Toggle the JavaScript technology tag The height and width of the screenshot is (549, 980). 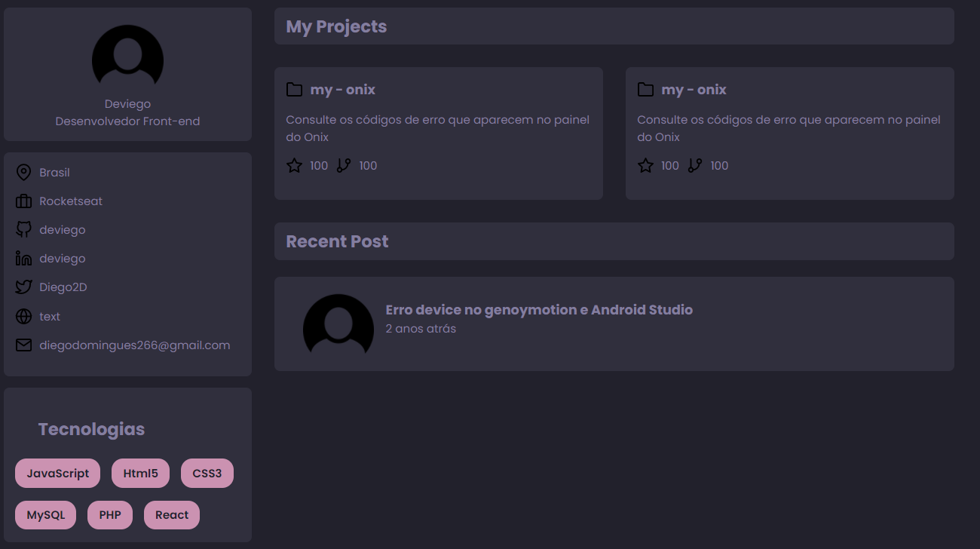57,473
